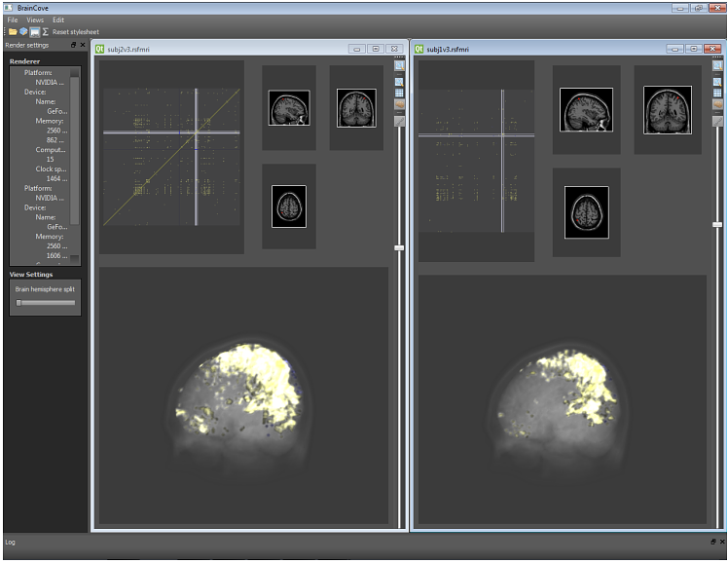Close the Render settings panel
This screenshot has width=728, height=563.
point(83,45)
